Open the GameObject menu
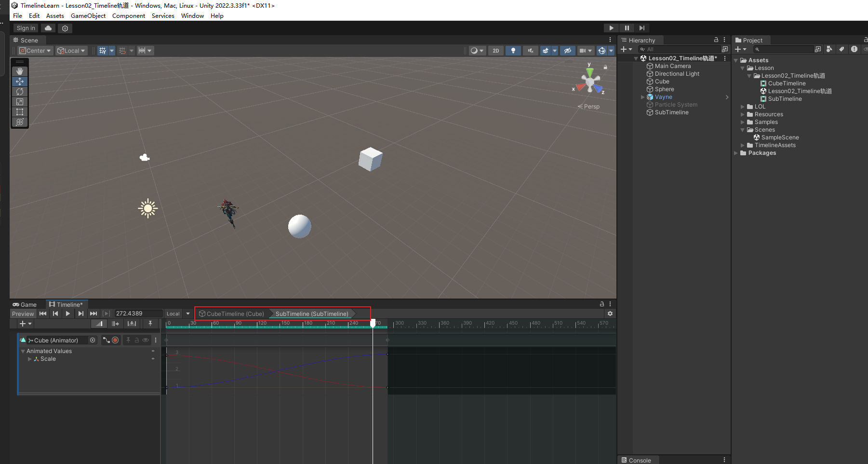This screenshot has height=464, width=868. (88, 16)
